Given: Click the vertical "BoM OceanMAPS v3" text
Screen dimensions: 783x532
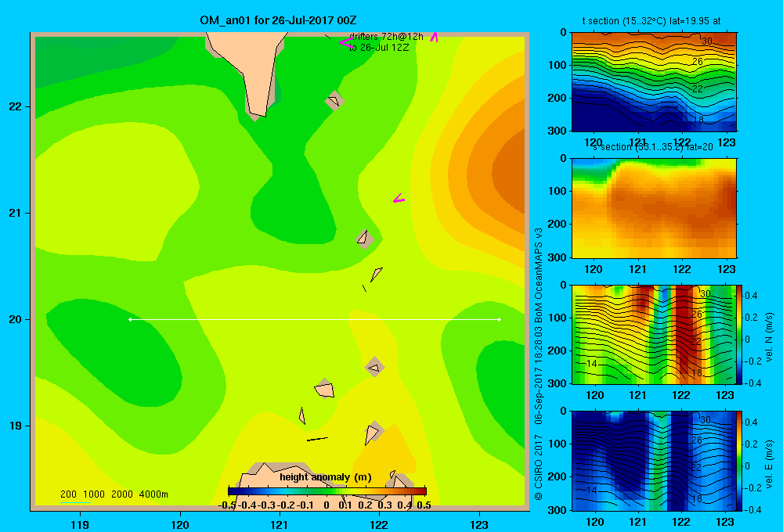Looking at the screenshot, I should click(539, 275).
